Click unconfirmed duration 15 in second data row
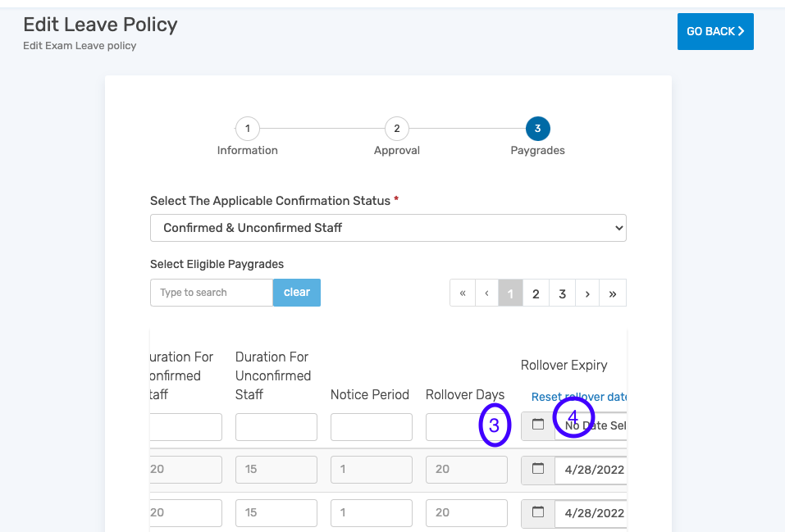 (x=276, y=513)
